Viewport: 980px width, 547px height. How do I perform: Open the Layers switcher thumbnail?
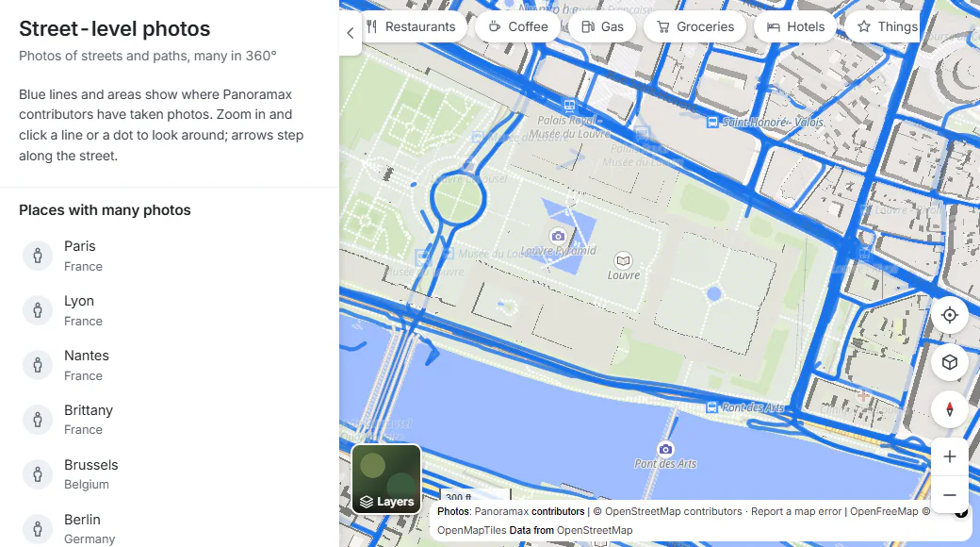pos(387,479)
